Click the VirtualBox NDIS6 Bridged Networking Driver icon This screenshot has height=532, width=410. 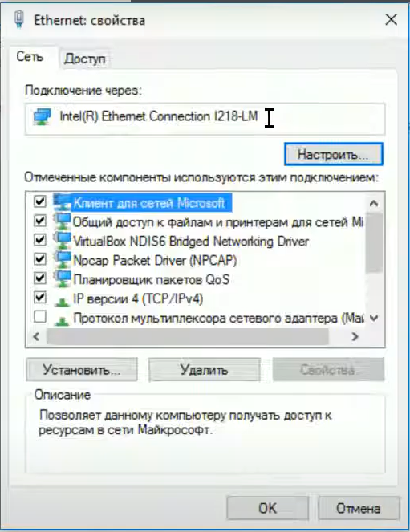coord(63,241)
